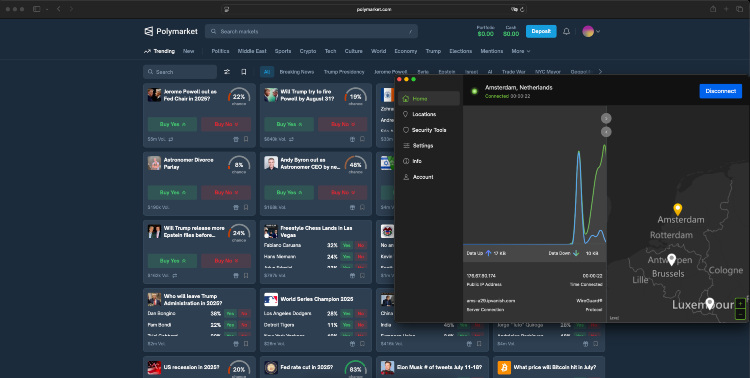Bookmark the Trump fire Powell market
750x378 pixels.
tap(363, 139)
